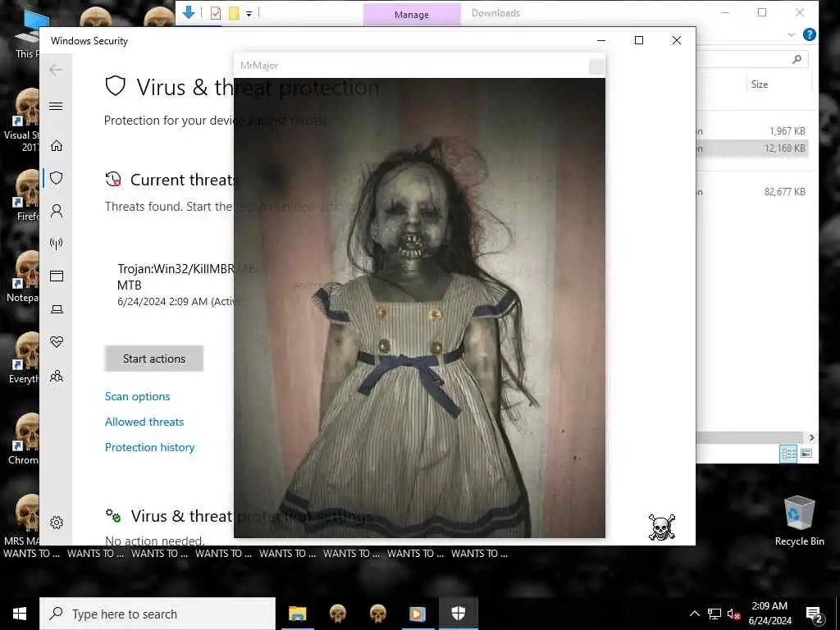The width and height of the screenshot is (840, 630).
Task: Click the first skull icon on taskbar
Action: pos(337,614)
